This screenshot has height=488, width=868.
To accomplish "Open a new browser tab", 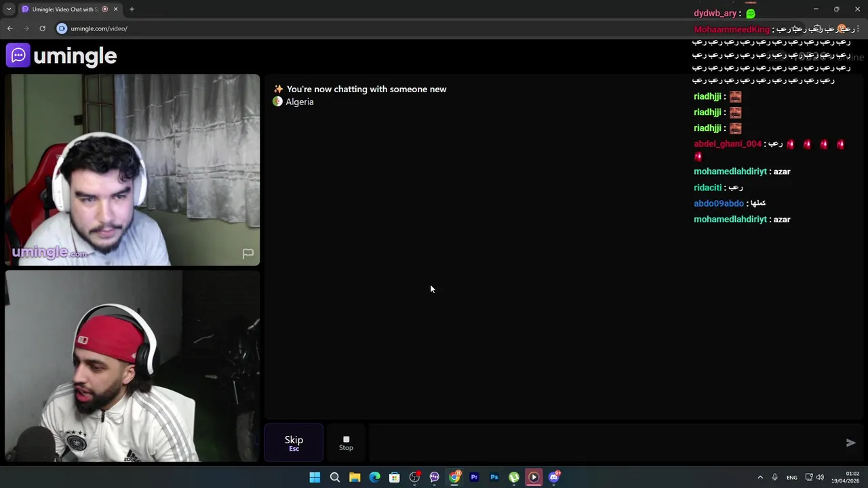I will tap(132, 9).
